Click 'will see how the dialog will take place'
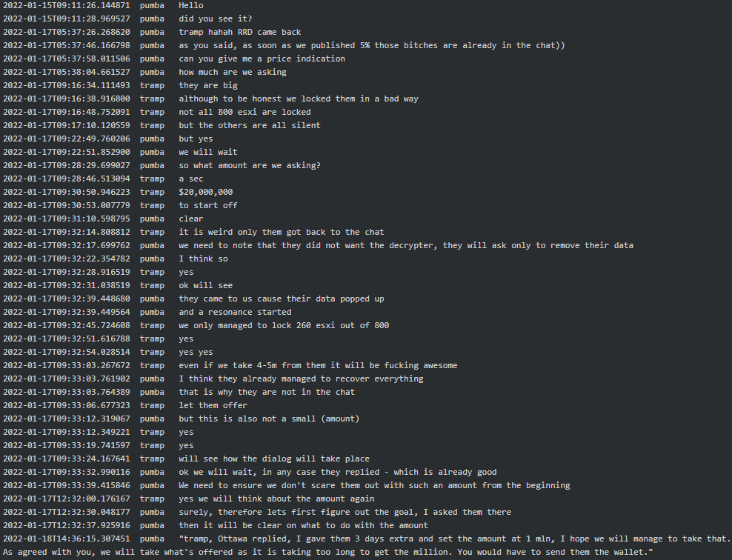The image size is (732, 560). (x=274, y=459)
